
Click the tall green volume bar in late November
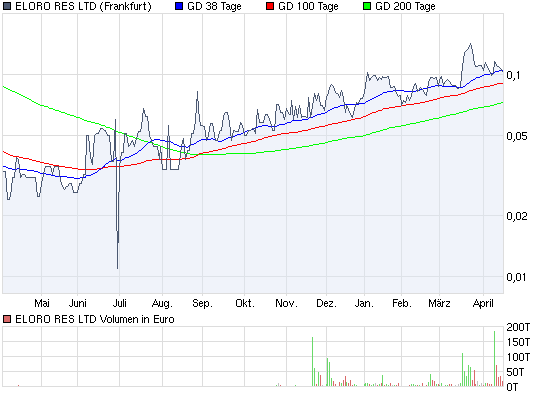pyautogui.click(x=312, y=362)
